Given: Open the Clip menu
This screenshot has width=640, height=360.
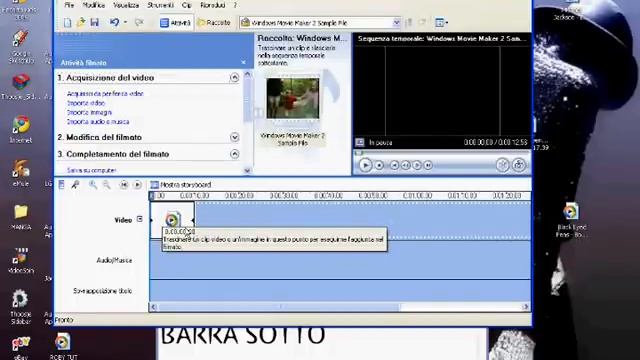Looking at the screenshot, I should (x=187, y=5).
